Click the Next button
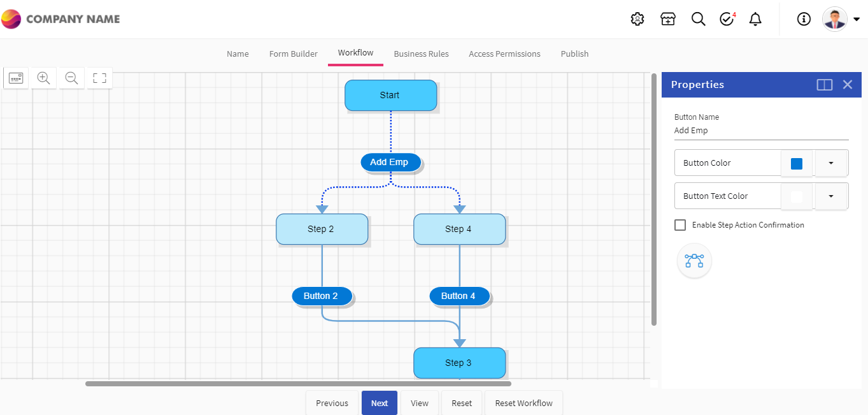868x415 pixels. pyautogui.click(x=380, y=403)
